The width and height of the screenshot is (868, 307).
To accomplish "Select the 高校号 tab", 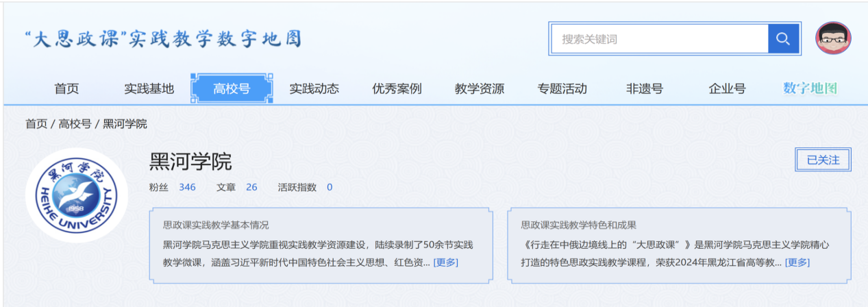I will 232,88.
